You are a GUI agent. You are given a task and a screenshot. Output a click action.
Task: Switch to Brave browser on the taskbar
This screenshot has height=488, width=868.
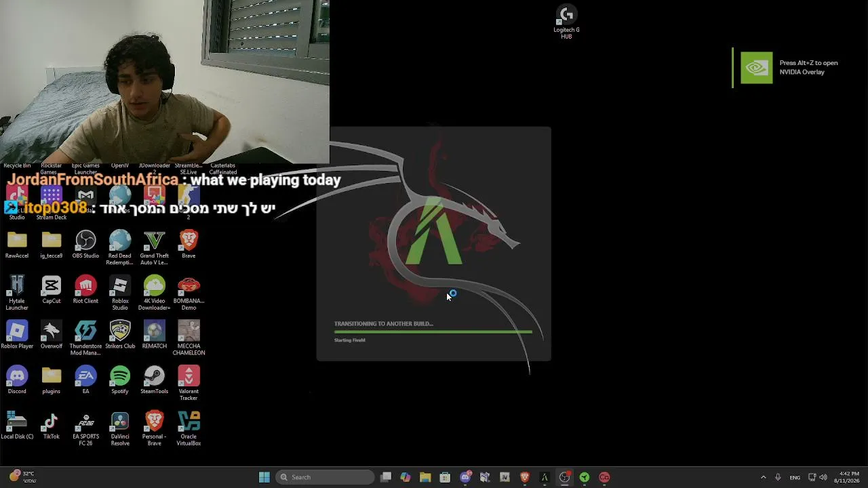524,477
